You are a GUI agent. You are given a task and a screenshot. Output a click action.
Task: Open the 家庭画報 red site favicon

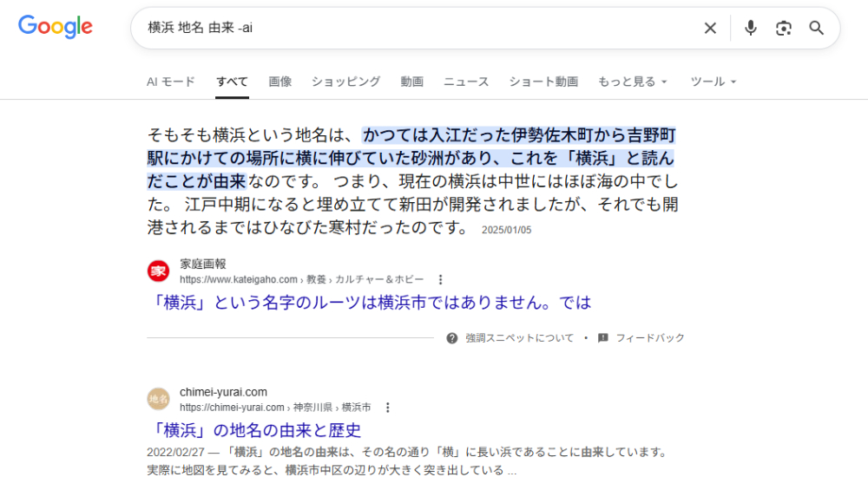click(x=158, y=271)
